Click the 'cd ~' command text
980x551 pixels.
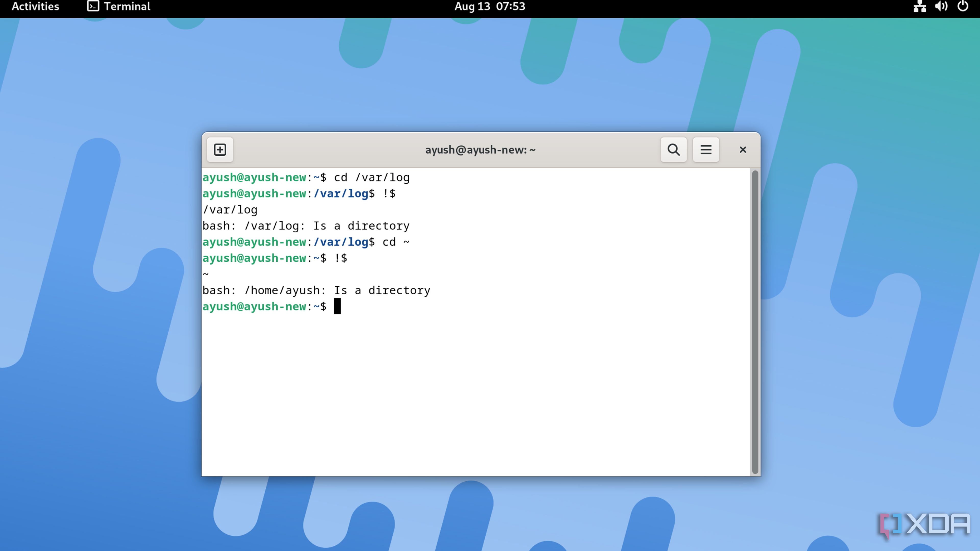point(396,242)
